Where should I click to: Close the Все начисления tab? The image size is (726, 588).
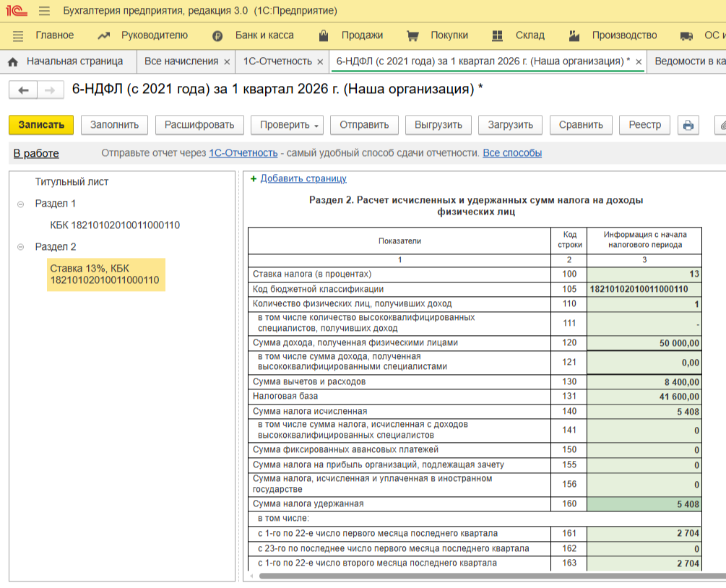tap(227, 62)
